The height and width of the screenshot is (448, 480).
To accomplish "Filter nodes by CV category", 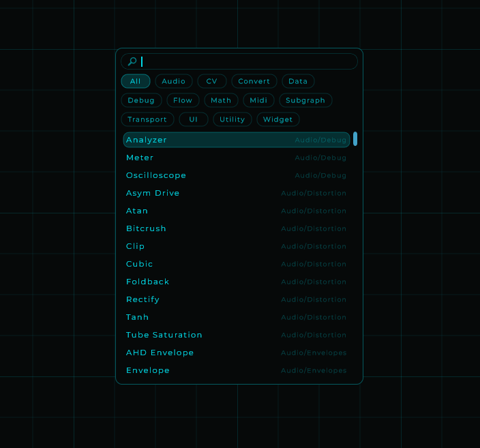I will pos(212,81).
